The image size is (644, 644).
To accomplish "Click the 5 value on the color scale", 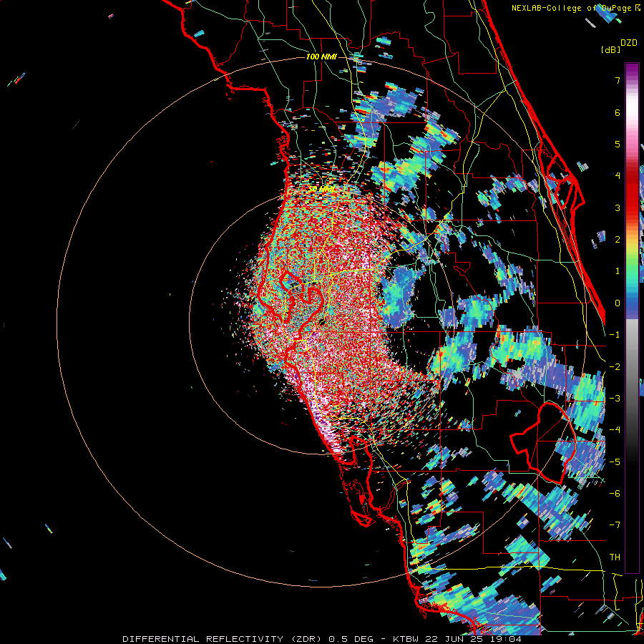I will (x=618, y=144).
